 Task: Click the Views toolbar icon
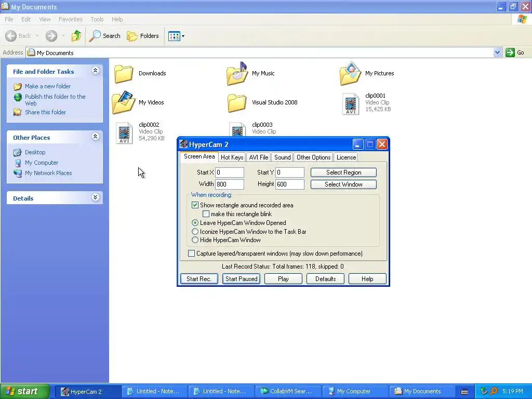[174, 36]
